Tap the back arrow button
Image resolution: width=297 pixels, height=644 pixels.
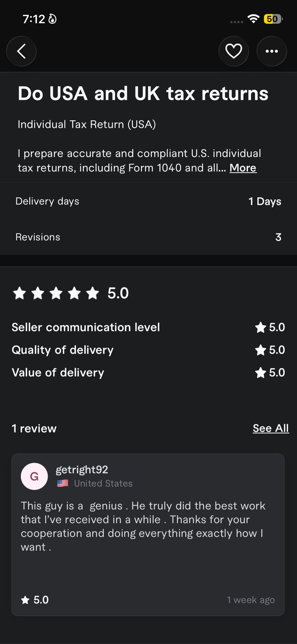21,52
